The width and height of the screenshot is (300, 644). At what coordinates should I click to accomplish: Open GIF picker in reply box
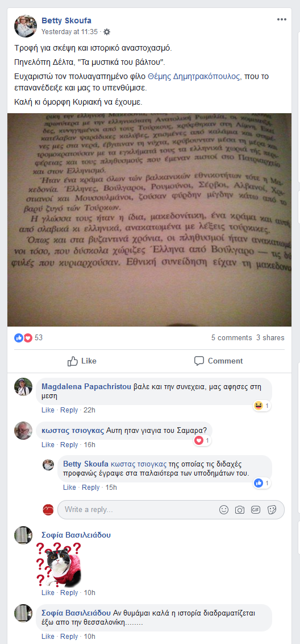(x=256, y=510)
